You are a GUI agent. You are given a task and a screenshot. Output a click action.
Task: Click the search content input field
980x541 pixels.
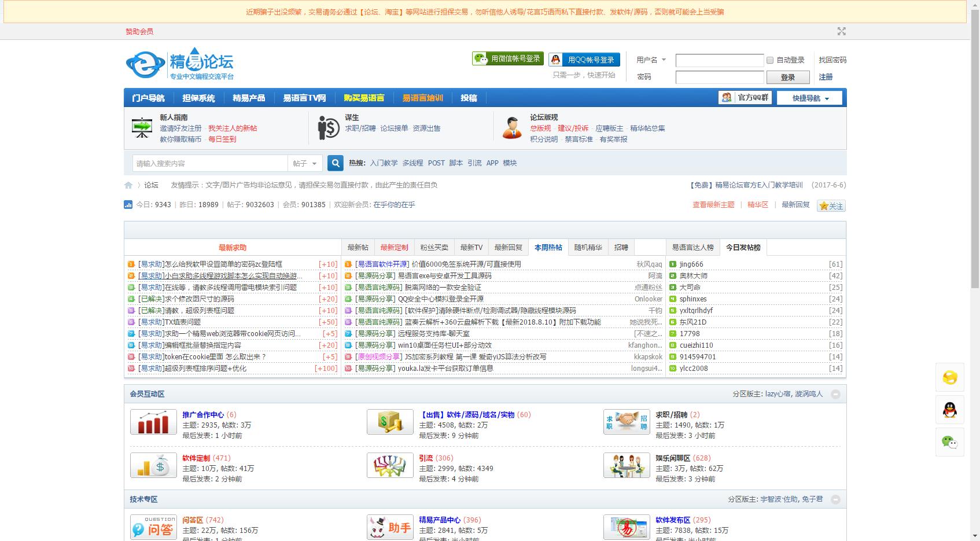coord(210,164)
